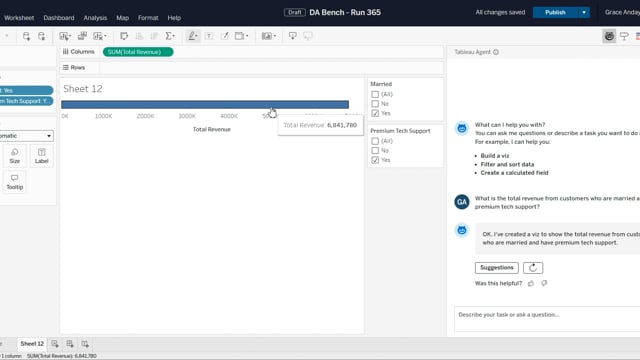Click the Highlight pen toolbar icon
This screenshot has height=360, width=640.
pyautogui.click(x=193, y=36)
